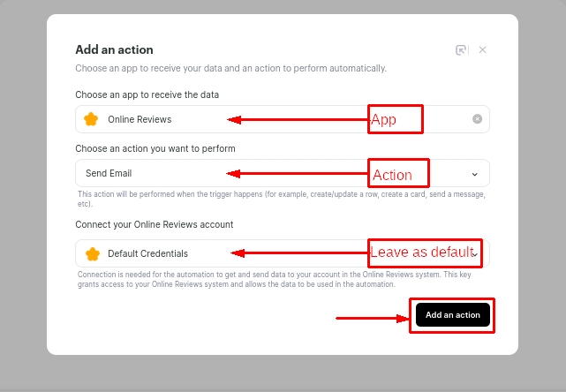Click the connection helper text under credentials
566x392 pixels.
(281, 279)
